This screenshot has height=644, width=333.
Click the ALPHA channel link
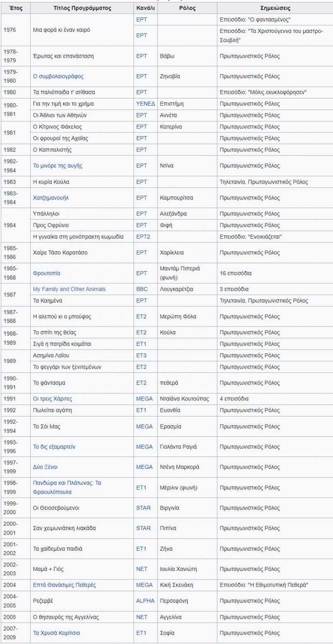point(145,601)
